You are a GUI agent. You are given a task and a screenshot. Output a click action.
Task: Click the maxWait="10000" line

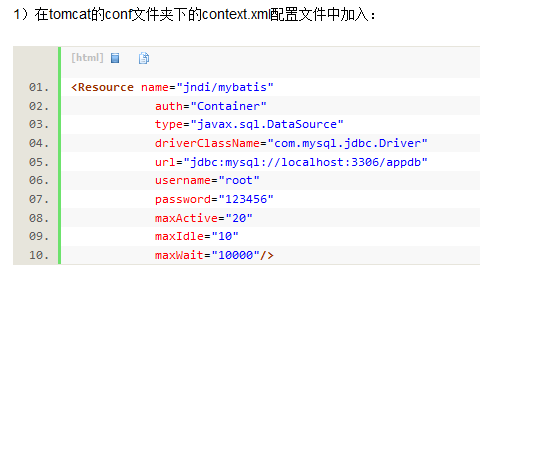click(214, 255)
